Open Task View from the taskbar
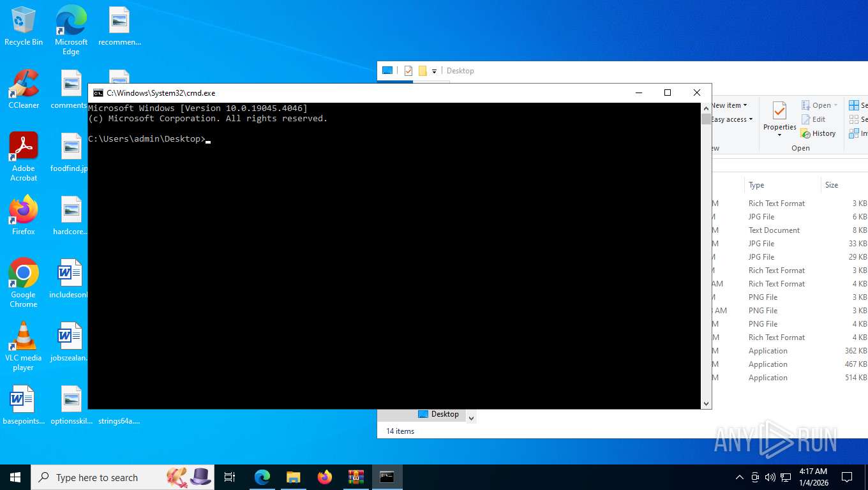Screen dimensions: 868x490 coord(230,477)
